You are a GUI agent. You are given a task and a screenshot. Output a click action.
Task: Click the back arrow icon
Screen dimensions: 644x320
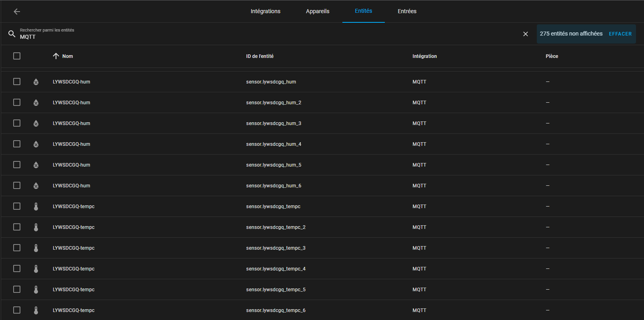click(x=17, y=12)
